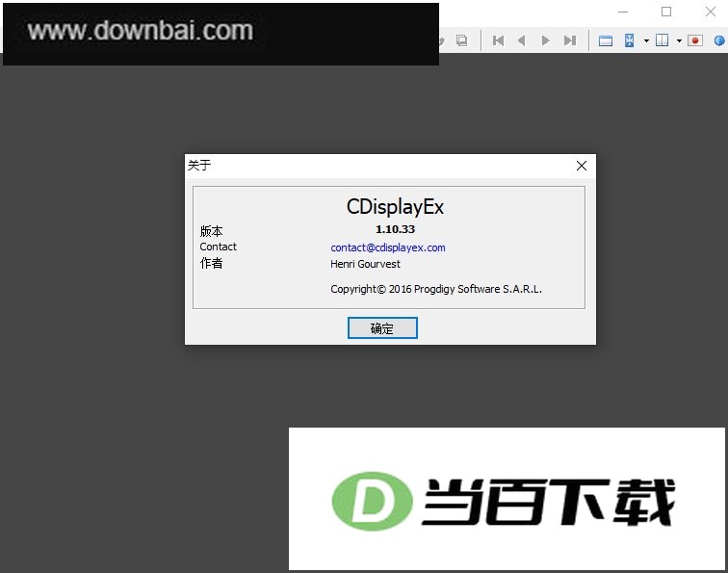Click the 作者 label in dialog
Viewport: 728px width, 573px height.
click(211, 263)
